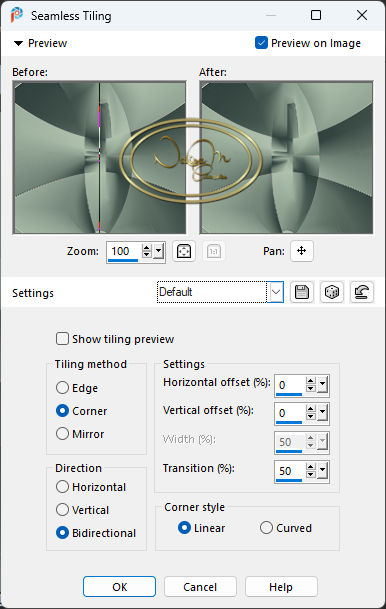Click the Horizontal offset value field
386x609 pixels.
(290, 385)
